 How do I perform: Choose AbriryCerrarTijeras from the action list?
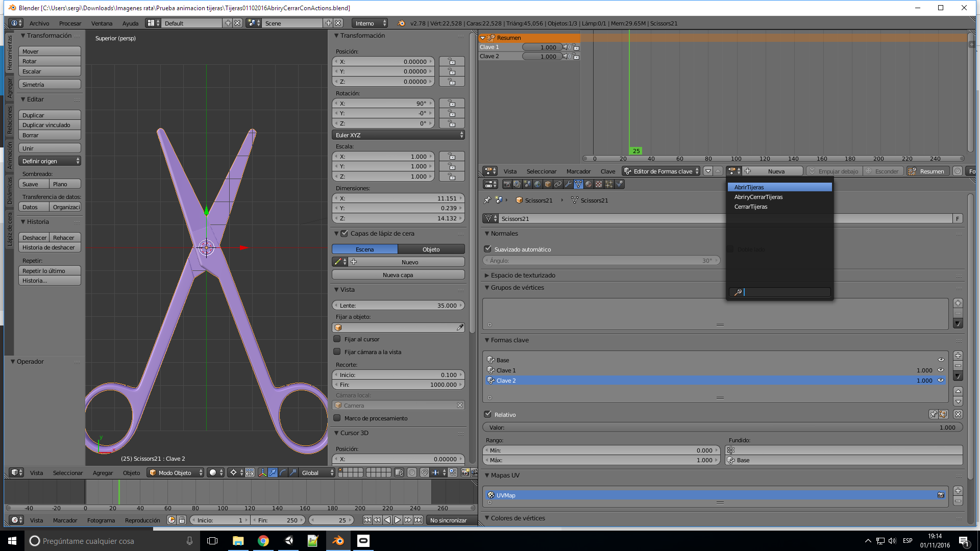758,197
